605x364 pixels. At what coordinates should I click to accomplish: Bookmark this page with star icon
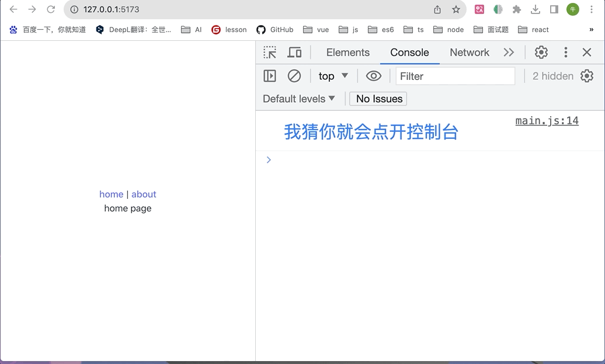click(456, 9)
